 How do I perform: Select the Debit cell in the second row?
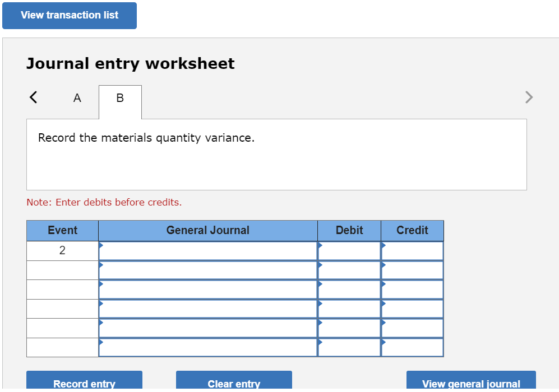[x=349, y=270]
